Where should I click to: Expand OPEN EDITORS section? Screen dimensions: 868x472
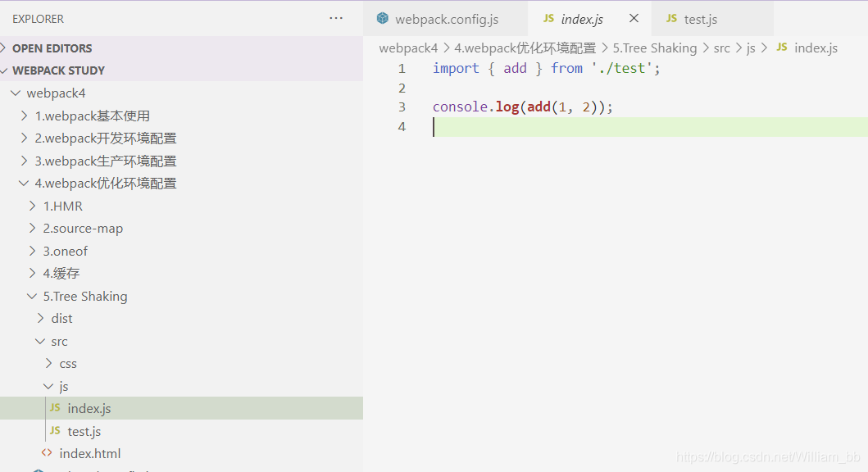pos(182,48)
